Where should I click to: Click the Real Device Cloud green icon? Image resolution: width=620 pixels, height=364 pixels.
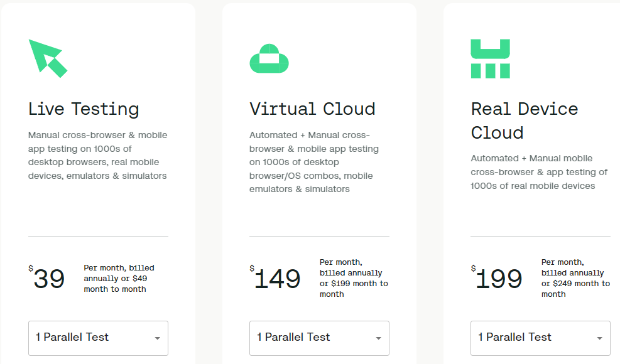pos(491,58)
